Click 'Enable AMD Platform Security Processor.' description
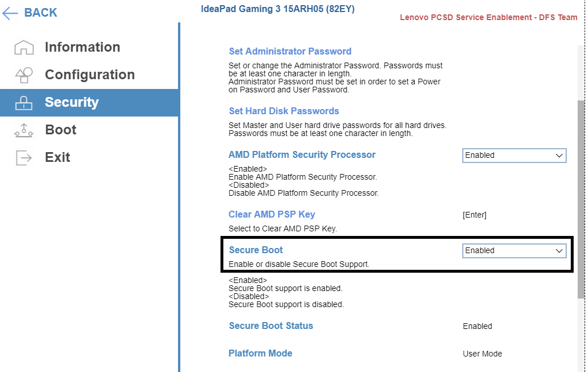The image size is (588, 372). (x=303, y=177)
